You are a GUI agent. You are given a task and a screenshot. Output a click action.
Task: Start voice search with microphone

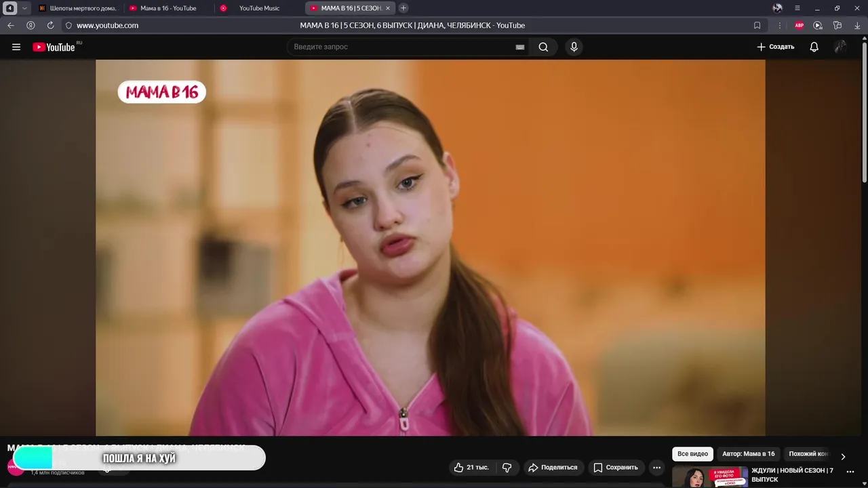click(x=574, y=47)
